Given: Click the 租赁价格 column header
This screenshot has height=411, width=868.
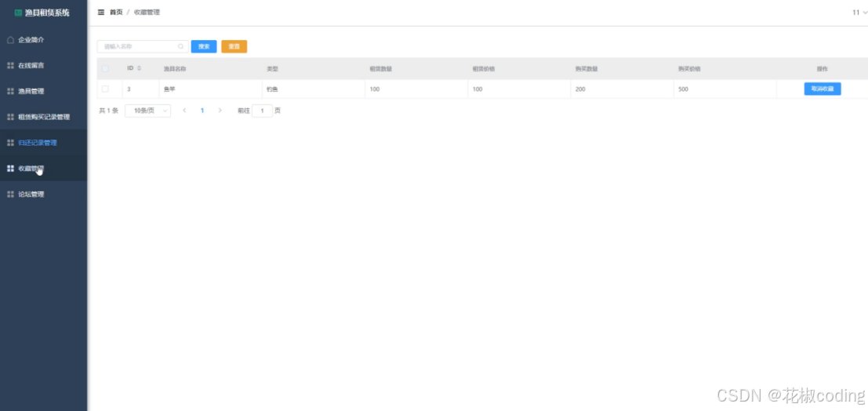Looking at the screenshot, I should pos(483,69).
